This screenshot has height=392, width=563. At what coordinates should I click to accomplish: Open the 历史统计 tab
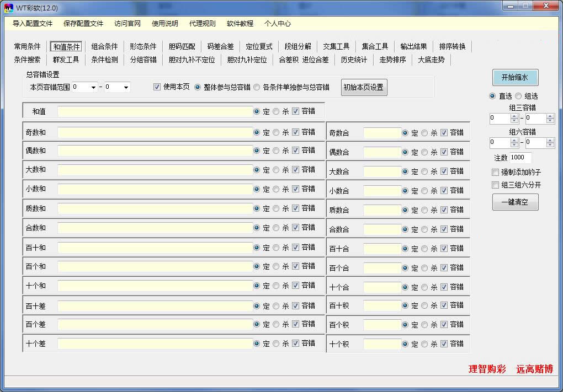pos(354,60)
